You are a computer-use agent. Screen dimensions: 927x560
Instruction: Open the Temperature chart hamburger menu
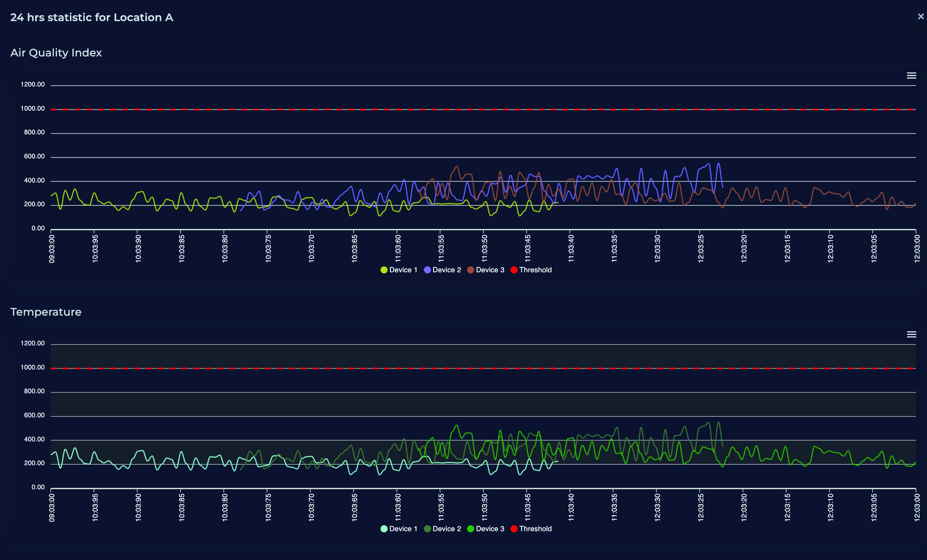(x=911, y=334)
